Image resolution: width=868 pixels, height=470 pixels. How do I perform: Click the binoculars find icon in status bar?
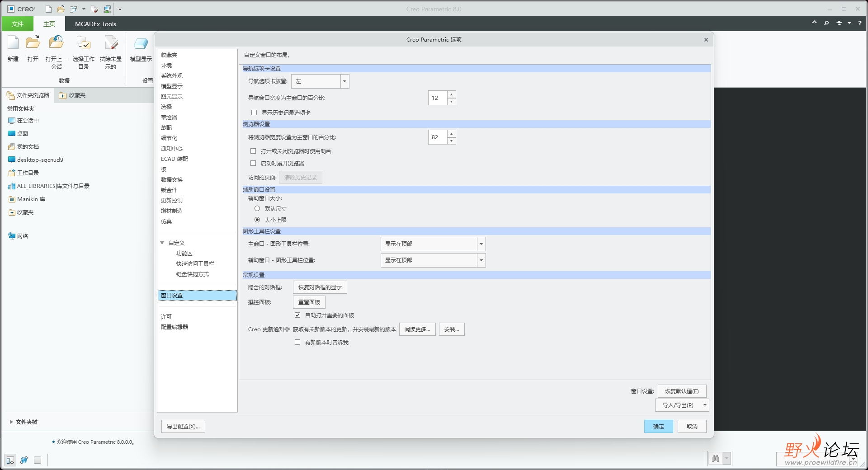pos(716,459)
